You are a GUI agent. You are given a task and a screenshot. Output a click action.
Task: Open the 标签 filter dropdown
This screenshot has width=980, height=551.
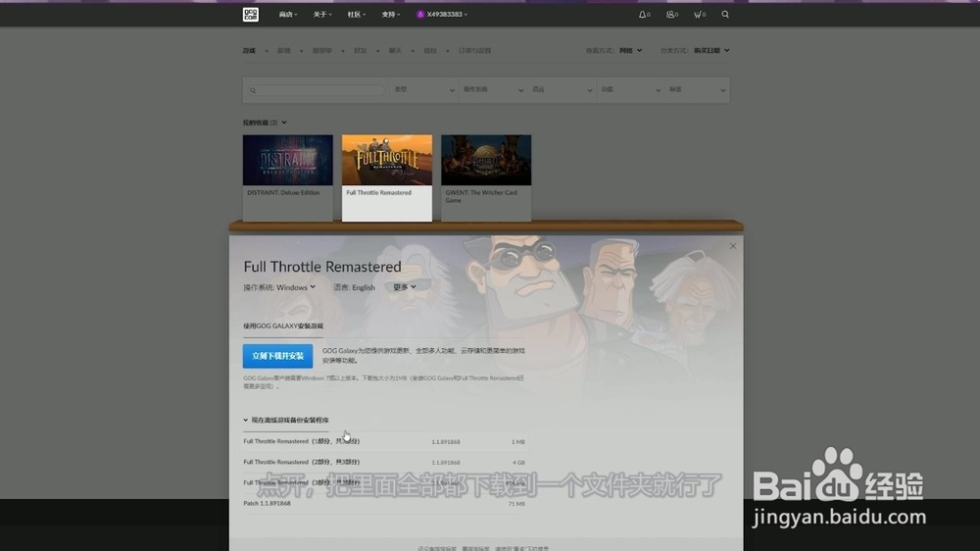698,90
